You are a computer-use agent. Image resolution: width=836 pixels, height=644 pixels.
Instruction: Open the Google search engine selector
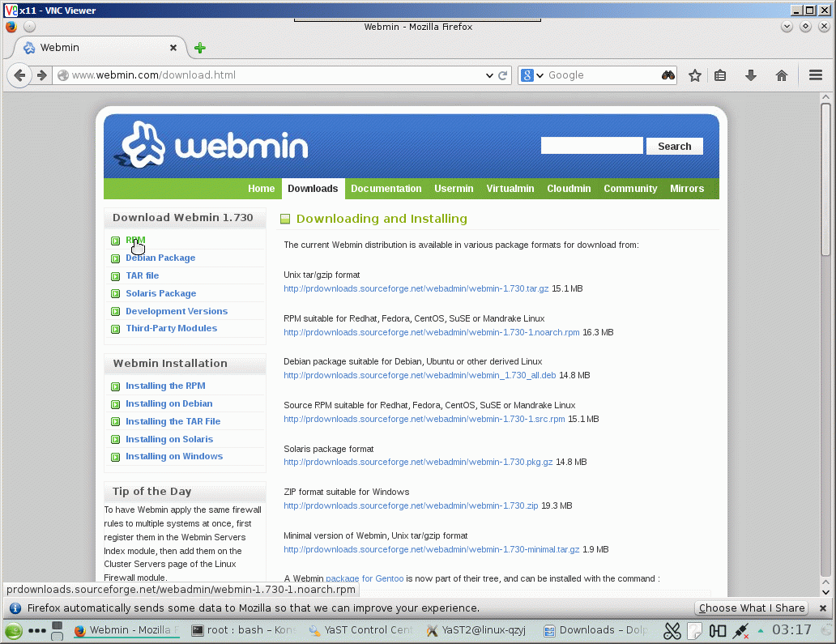pos(532,75)
